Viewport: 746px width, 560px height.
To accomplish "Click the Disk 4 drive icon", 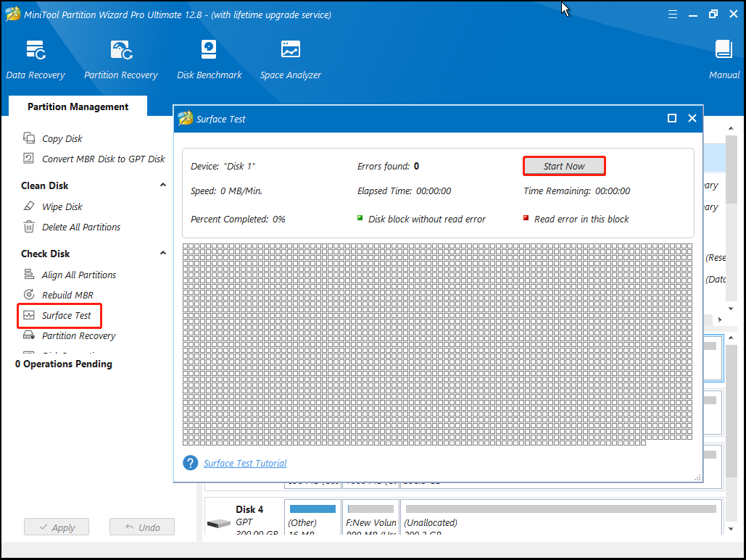I will click(x=219, y=523).
